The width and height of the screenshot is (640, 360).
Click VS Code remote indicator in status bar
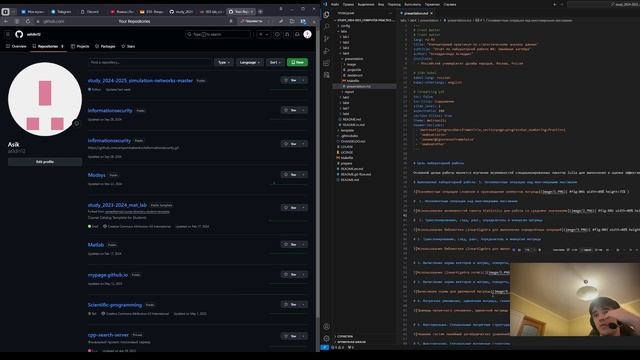pos(324,347)
